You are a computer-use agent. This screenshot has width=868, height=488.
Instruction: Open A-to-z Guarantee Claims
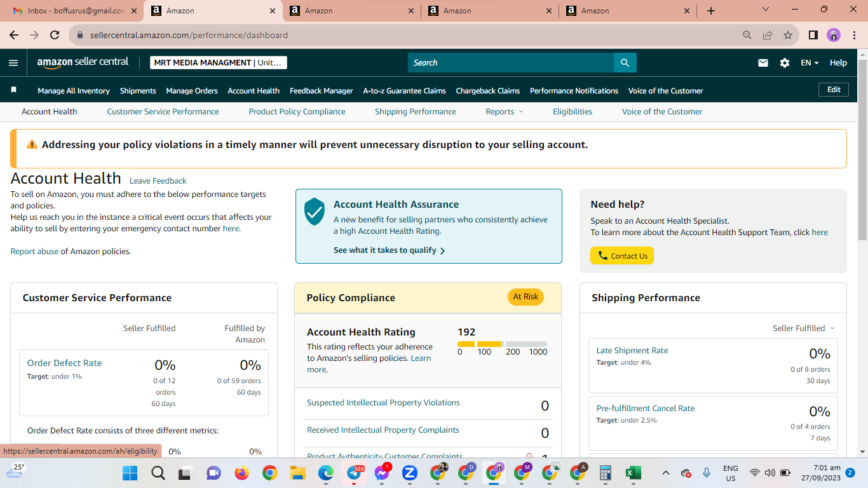(x=404, y=91)
